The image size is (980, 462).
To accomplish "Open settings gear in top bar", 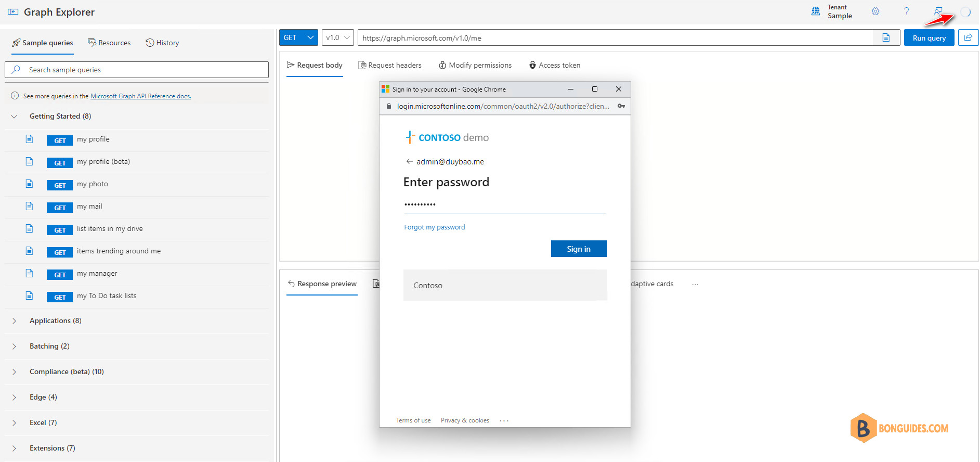I will (876, 11).
